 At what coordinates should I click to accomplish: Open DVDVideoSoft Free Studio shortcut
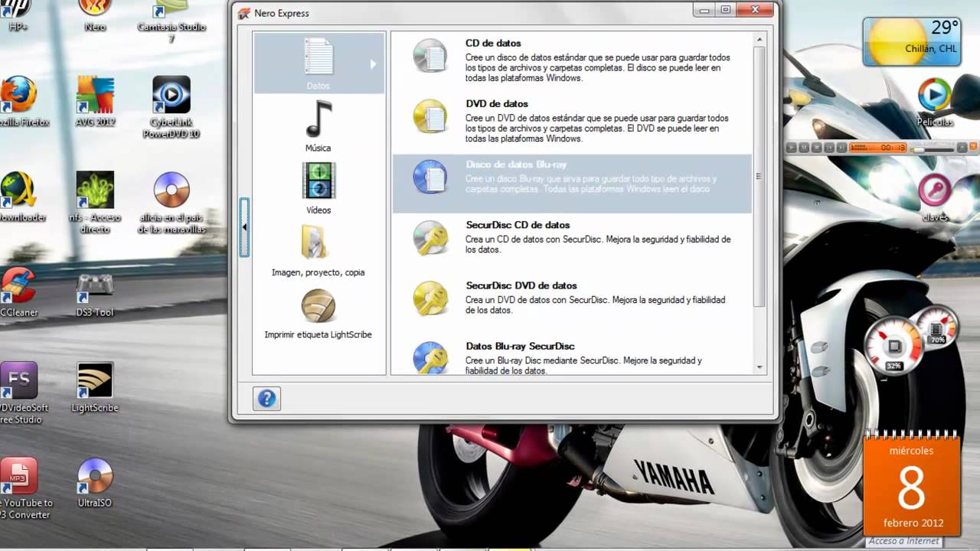tap(20, 393)
